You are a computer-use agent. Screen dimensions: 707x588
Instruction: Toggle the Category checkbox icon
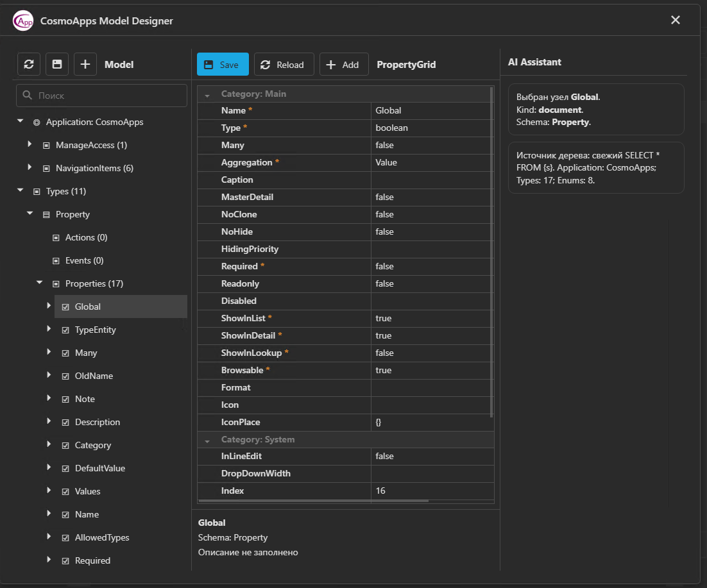coord(65,446)
